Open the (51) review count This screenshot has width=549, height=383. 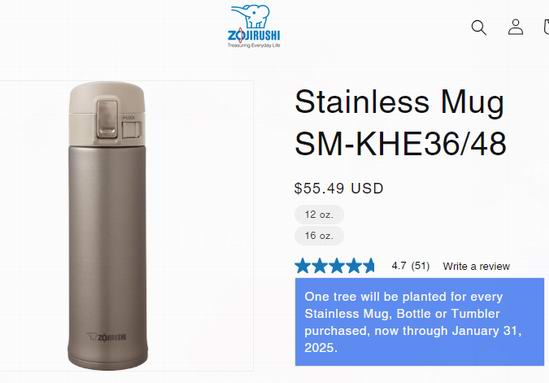pos(420,266)
